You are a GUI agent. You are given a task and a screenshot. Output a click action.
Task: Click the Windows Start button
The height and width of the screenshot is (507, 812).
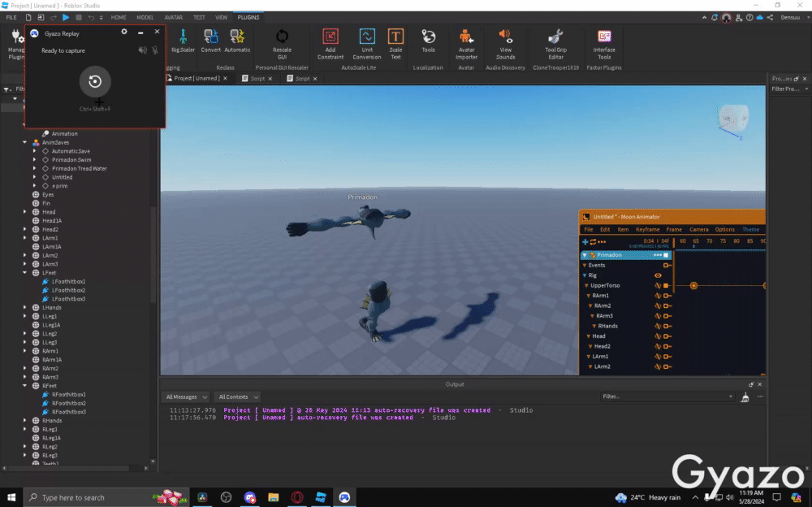(x=11, y=497)
